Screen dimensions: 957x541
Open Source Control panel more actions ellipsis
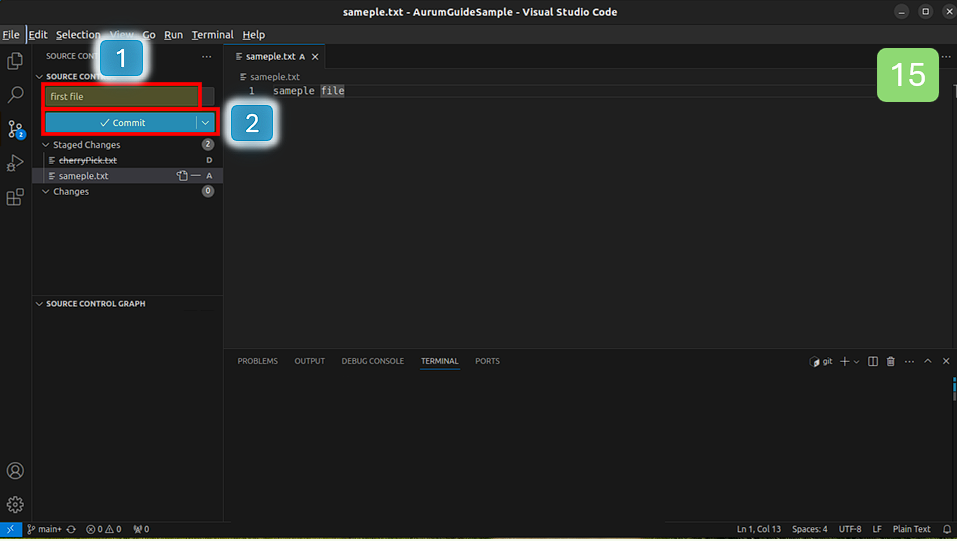point(207,56)
